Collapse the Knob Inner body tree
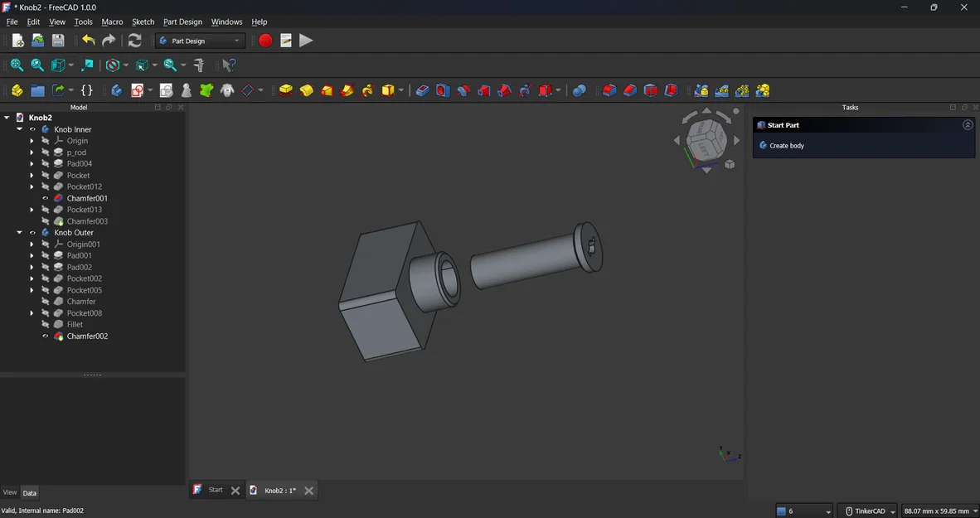980x518 pixels. [x=19, y=129]
